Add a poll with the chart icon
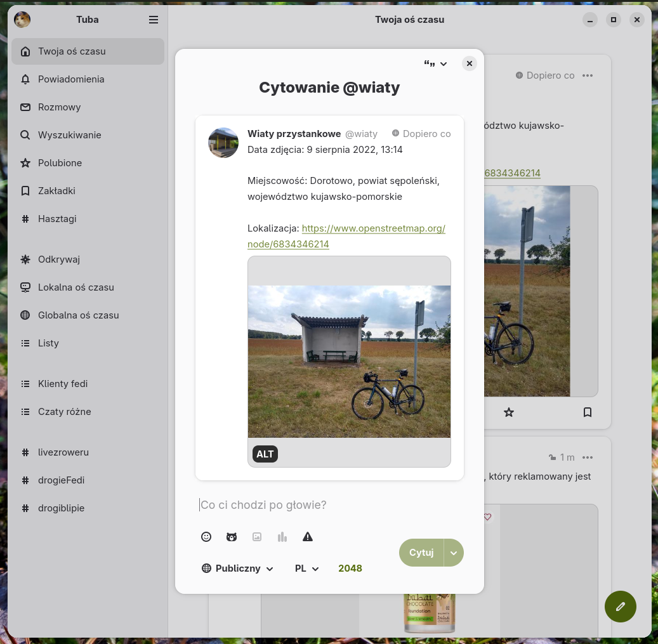Screen dimensions: 658x644 (x=282, y=537)
